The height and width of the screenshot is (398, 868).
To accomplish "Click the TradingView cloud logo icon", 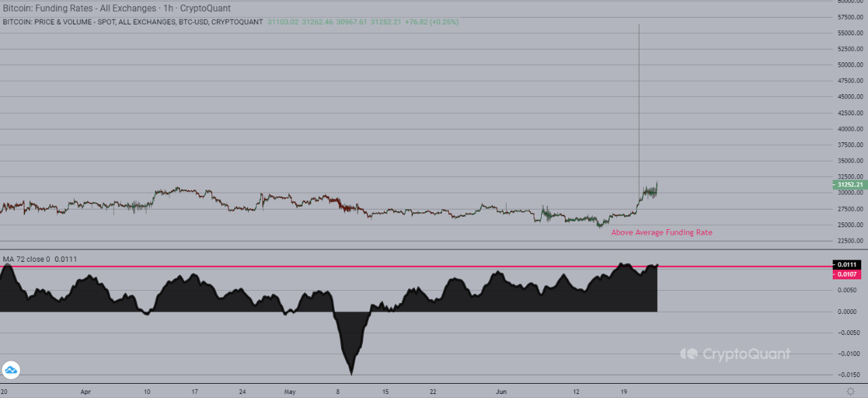I will pos(11,370).
